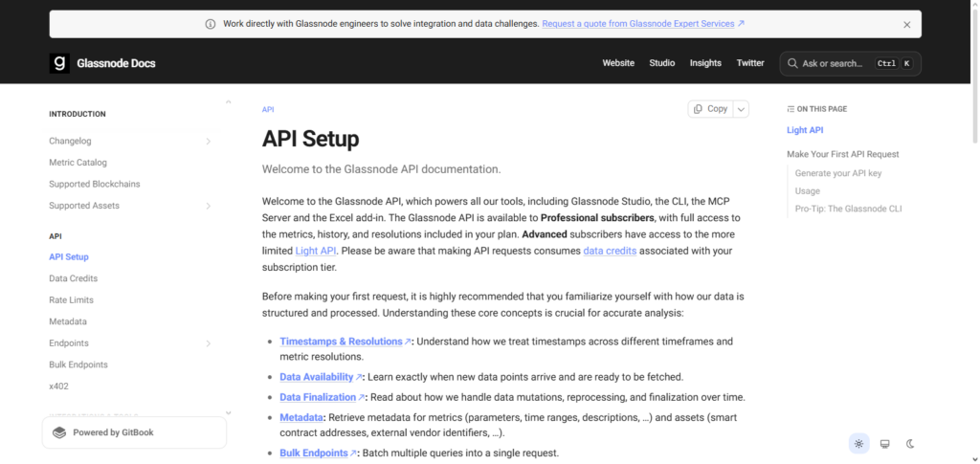Viewport: 980px width, 464px height.
Task: Click the Glassnode logo icon
Action: click(59, 63)
